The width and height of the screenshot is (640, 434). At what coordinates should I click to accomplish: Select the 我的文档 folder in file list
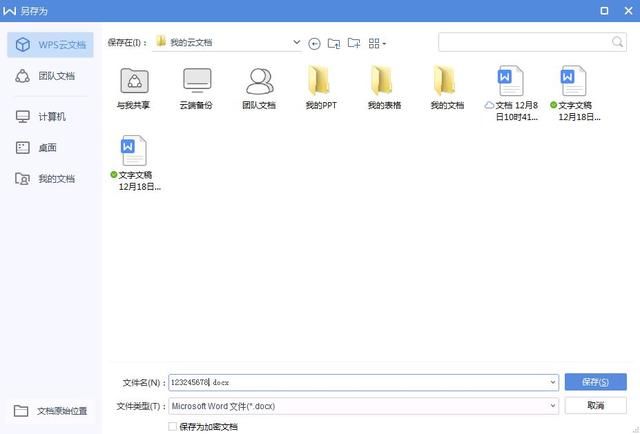(x=447, y=89)
